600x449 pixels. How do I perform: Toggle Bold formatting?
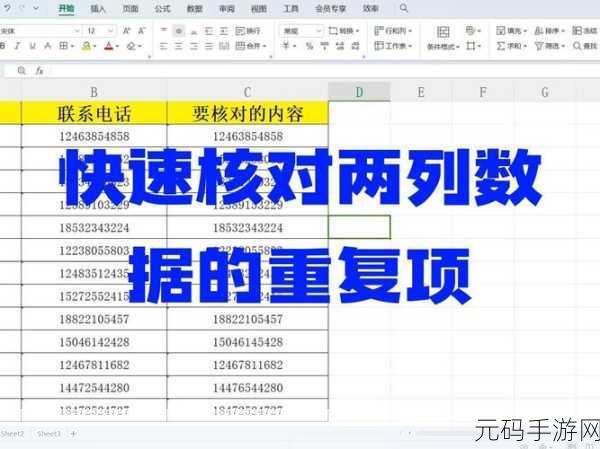(x=3, y=46)
